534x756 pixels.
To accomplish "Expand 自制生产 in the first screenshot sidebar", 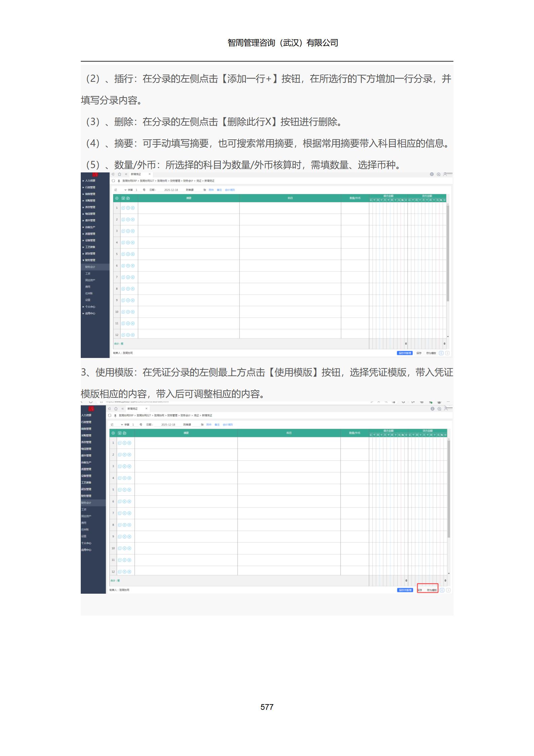I will 89,227.
